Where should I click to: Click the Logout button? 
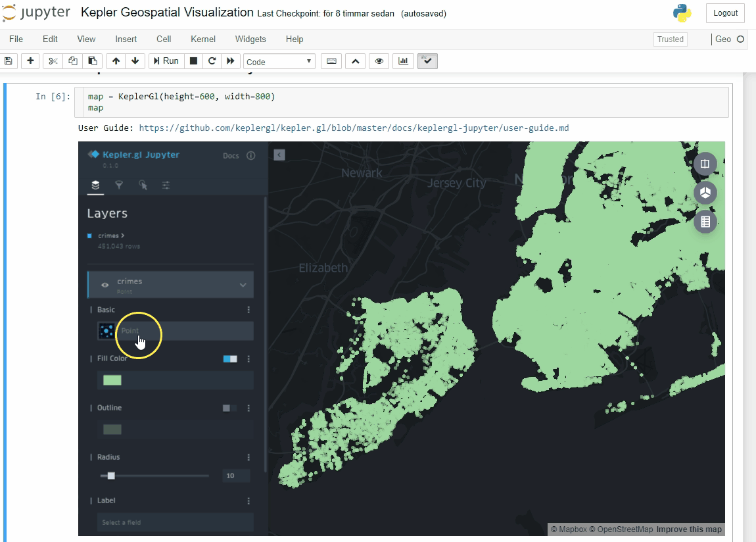pyautogui.click(x=725, y=13)
